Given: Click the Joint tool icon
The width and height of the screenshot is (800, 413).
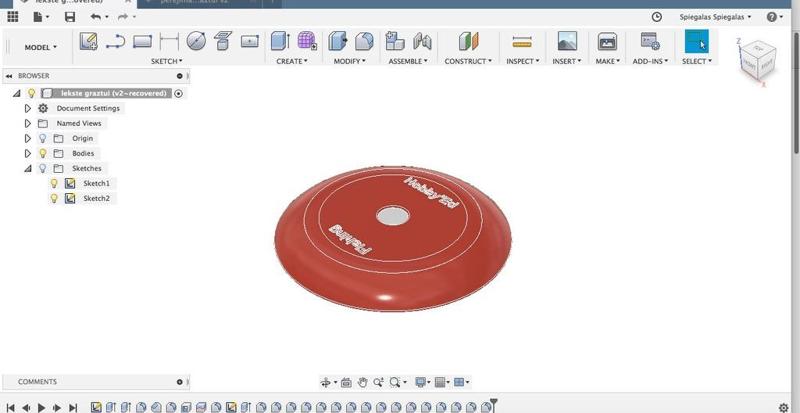Looking at the screenshot, I should coord(422,41).
